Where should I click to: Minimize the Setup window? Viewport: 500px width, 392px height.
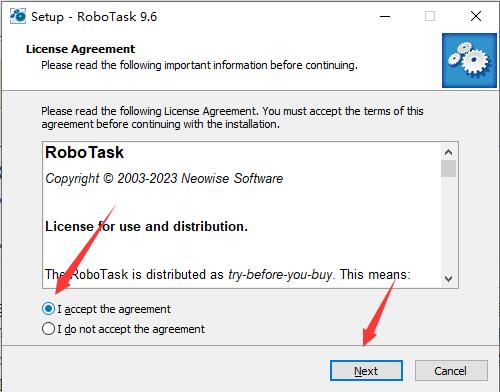pyautogui.click(x=385, y=16)
